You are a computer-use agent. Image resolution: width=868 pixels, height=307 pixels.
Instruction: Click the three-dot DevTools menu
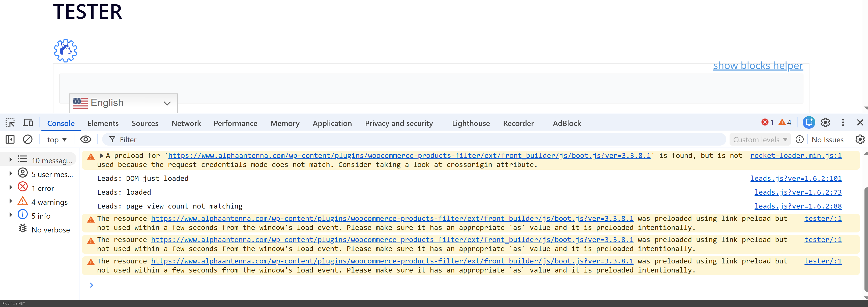point(843,123)
